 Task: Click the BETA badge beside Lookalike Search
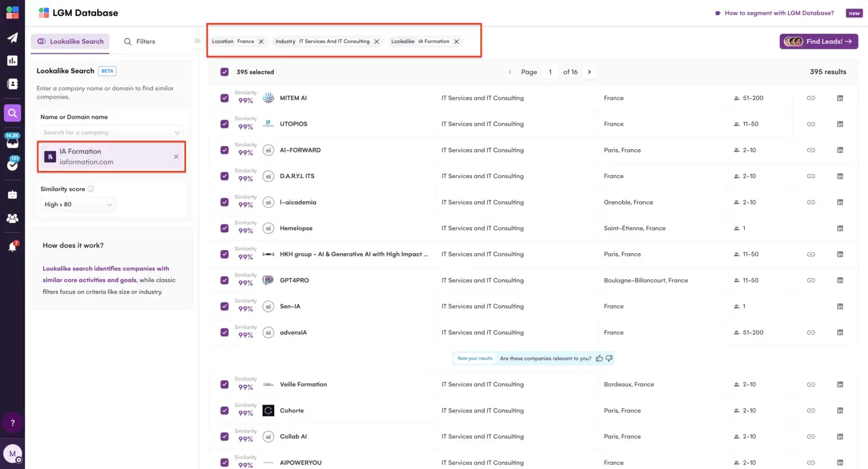[107, 71]
